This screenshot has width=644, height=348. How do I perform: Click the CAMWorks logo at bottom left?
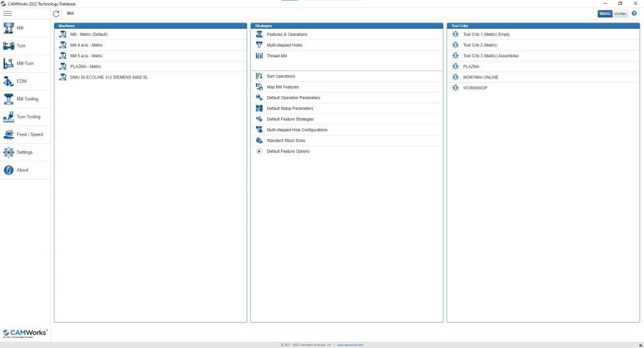point(25,333)
